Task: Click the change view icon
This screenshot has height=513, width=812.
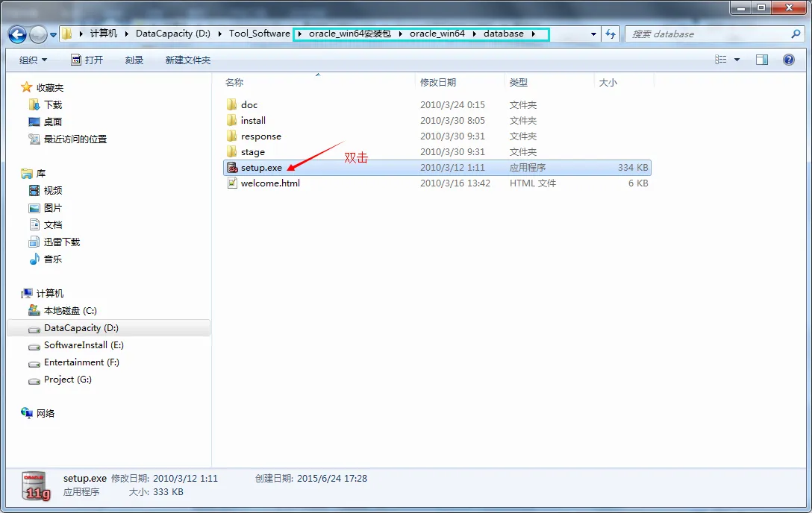Action: [720, 60]
